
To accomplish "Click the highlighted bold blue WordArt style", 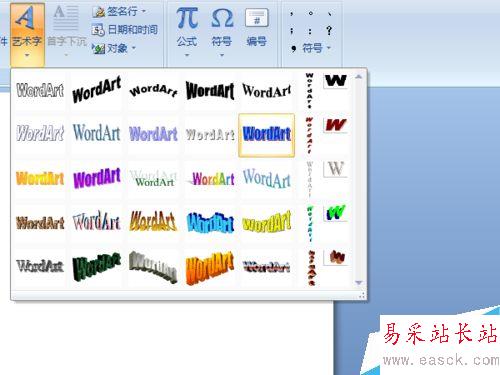I will click(267, 135).
